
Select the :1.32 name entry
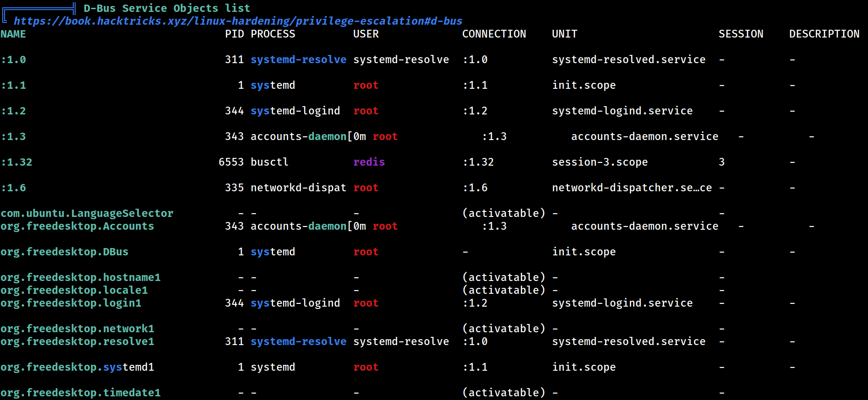(x=16, y=162)
